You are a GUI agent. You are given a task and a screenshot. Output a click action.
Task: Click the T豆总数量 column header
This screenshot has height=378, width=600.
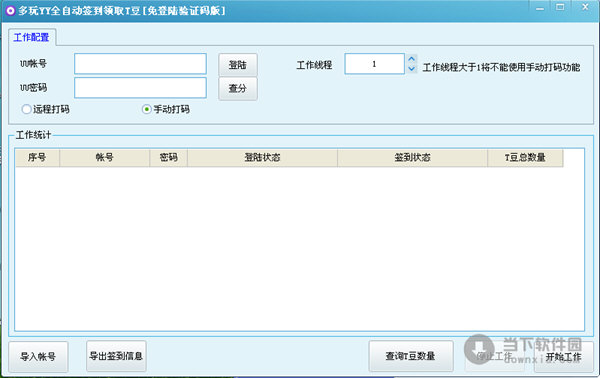coord(525,157)
